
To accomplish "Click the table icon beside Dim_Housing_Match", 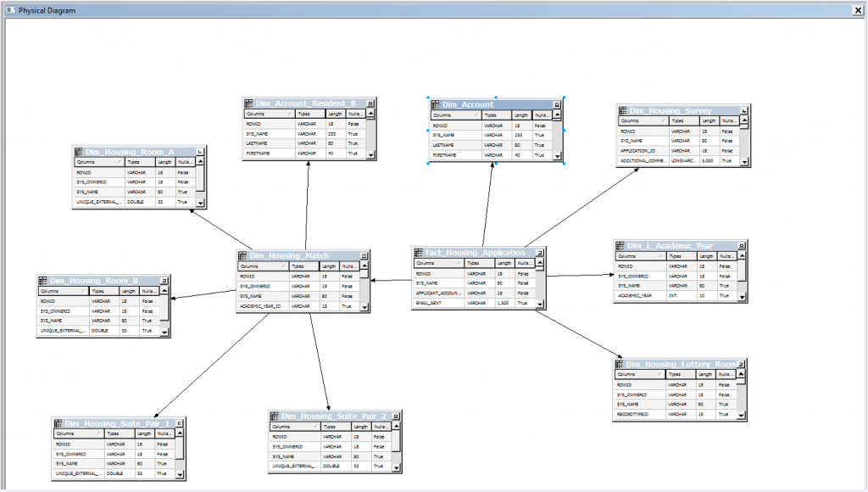I will [x=242, y=255].
